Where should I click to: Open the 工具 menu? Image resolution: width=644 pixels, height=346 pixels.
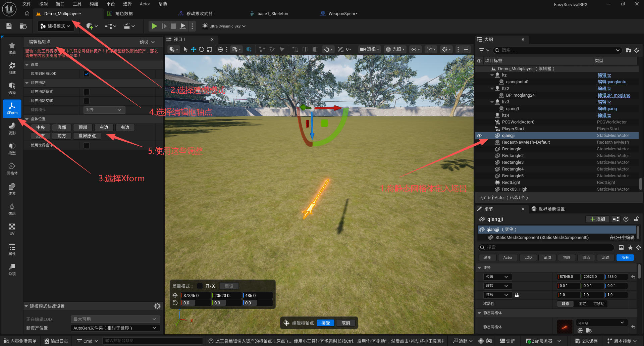[77, 4]
